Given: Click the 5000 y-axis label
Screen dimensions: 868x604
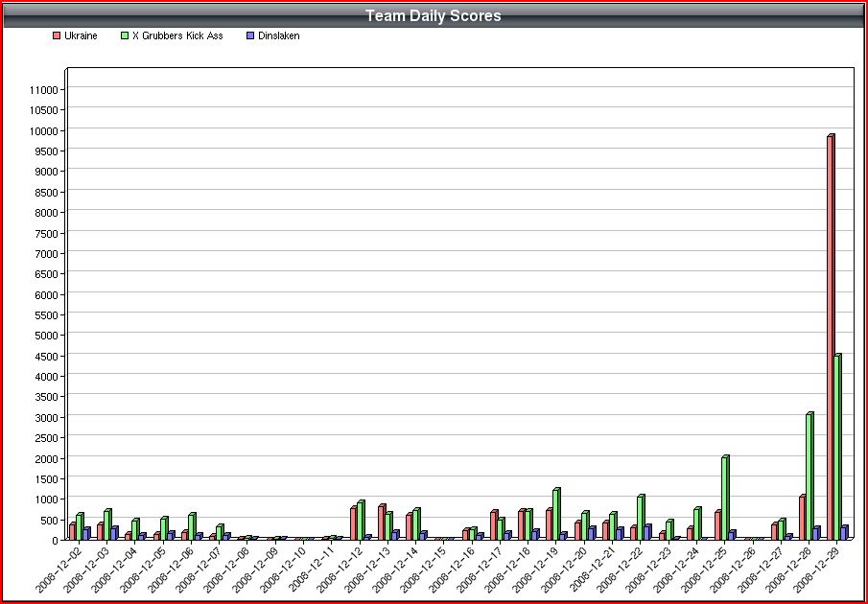Looking at the screenshot, I should [46, 336].
